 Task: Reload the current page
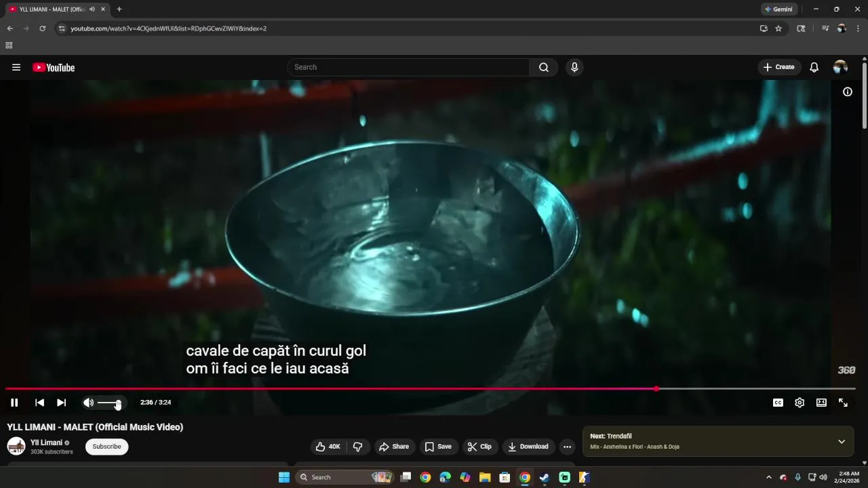(42, 28)
